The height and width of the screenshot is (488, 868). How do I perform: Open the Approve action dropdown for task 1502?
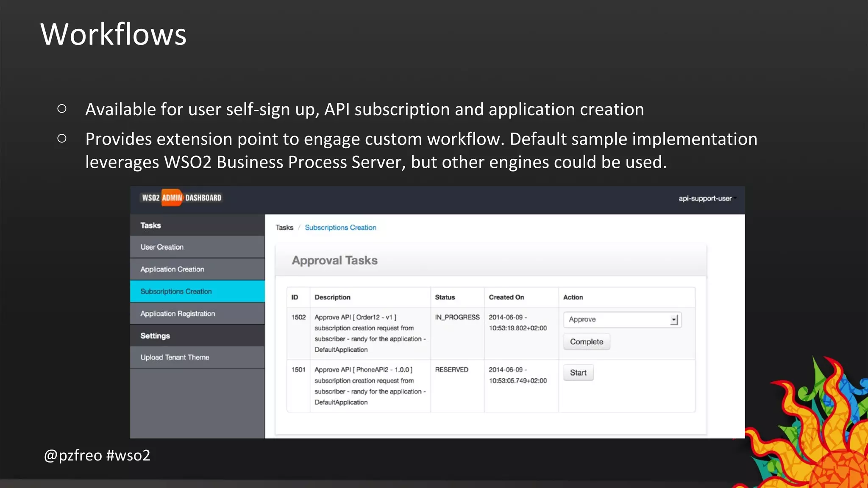(622, 319)
